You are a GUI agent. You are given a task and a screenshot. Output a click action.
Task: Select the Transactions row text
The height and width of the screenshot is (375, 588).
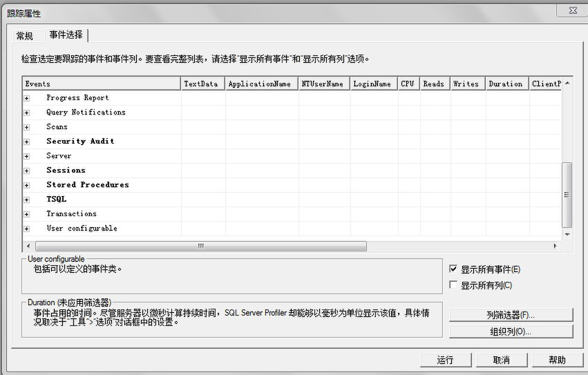click(72, 214)
